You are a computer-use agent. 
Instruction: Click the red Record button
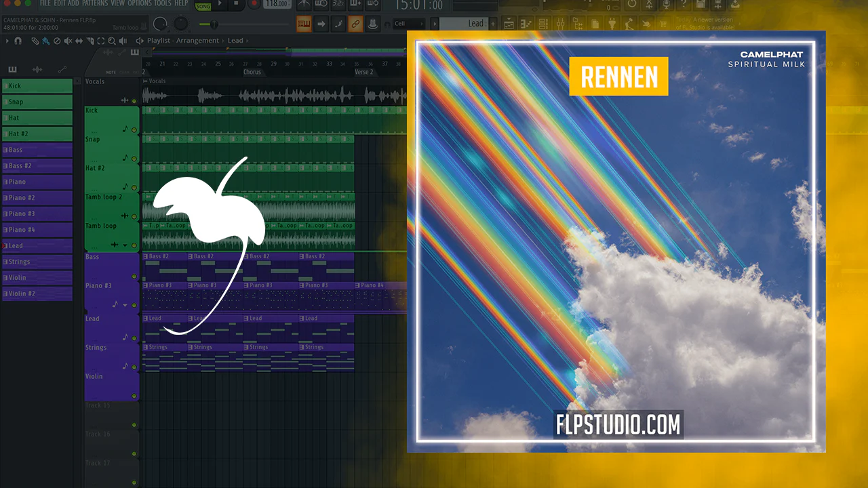(x=254, y=4)
